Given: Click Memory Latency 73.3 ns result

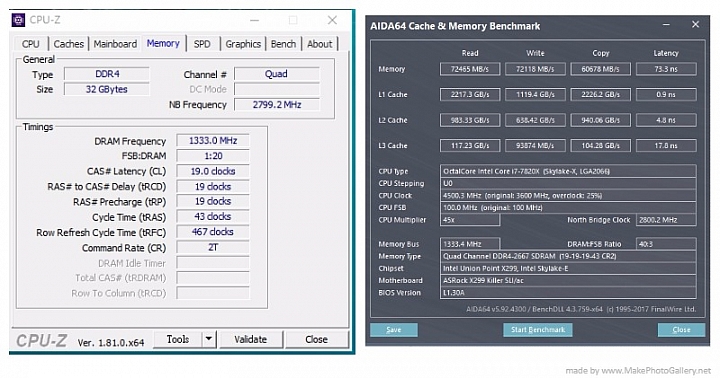Looking at the screenshot, I should (x=666, y=69).
